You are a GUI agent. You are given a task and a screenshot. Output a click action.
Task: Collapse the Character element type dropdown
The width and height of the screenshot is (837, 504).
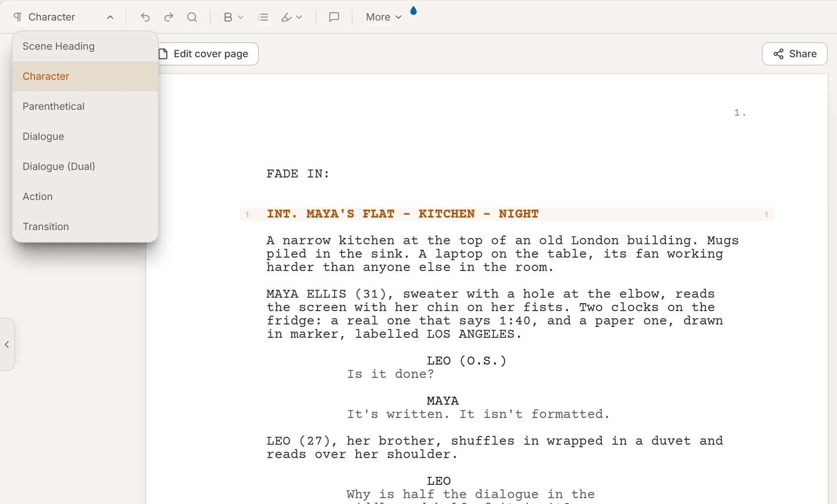pos(110,17)
